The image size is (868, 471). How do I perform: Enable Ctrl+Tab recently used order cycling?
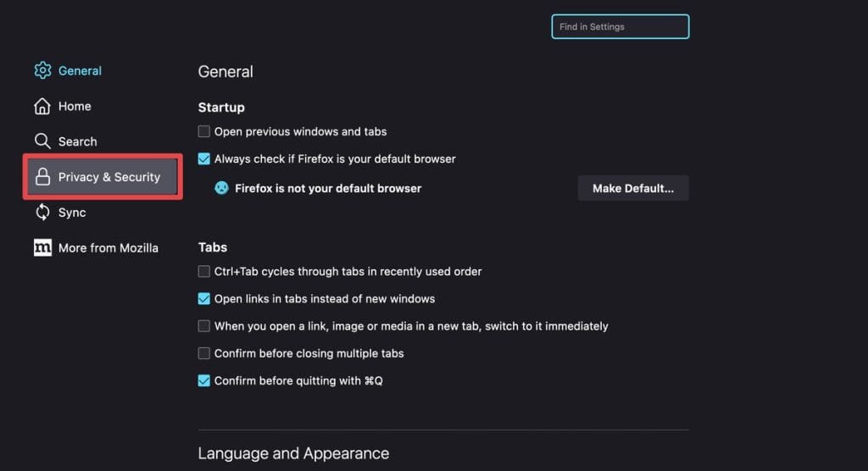204,271
